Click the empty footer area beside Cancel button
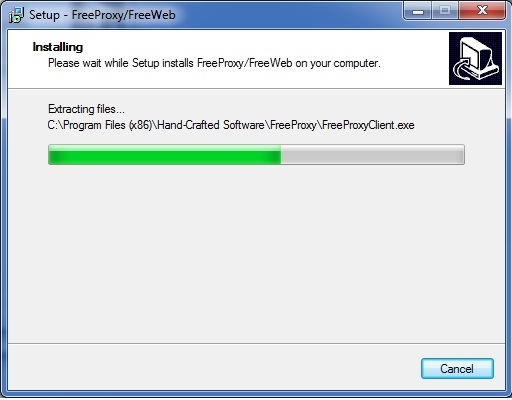 coord(213,367)
